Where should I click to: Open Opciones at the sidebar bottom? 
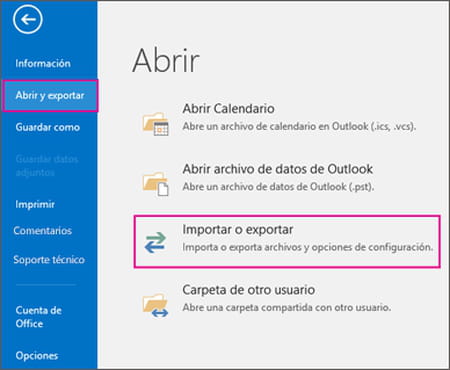click(x=37, y=356)
